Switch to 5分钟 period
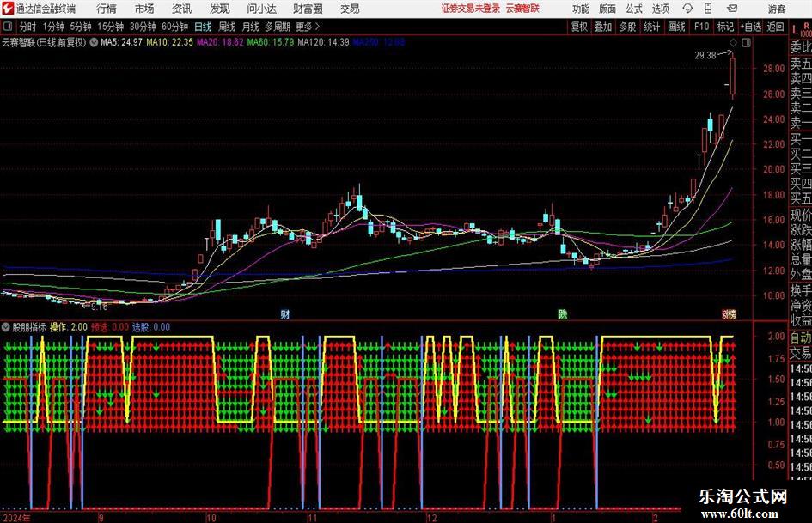 coord(81,27)
